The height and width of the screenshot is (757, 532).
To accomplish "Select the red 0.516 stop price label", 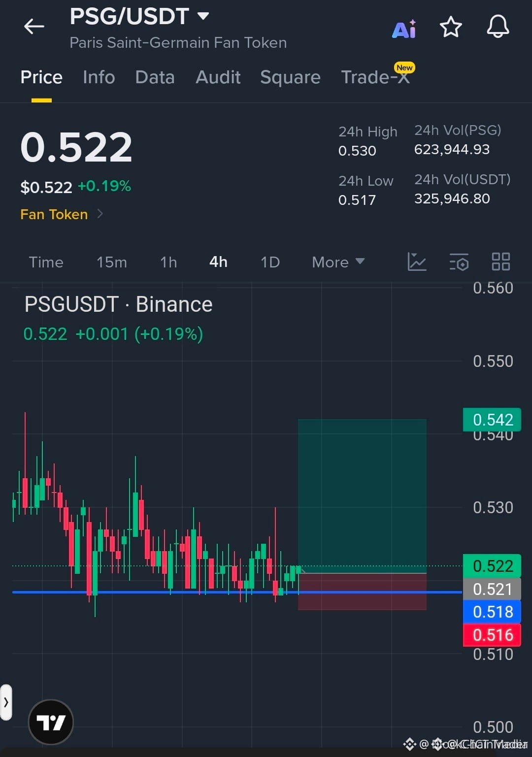I will [492, 635].
